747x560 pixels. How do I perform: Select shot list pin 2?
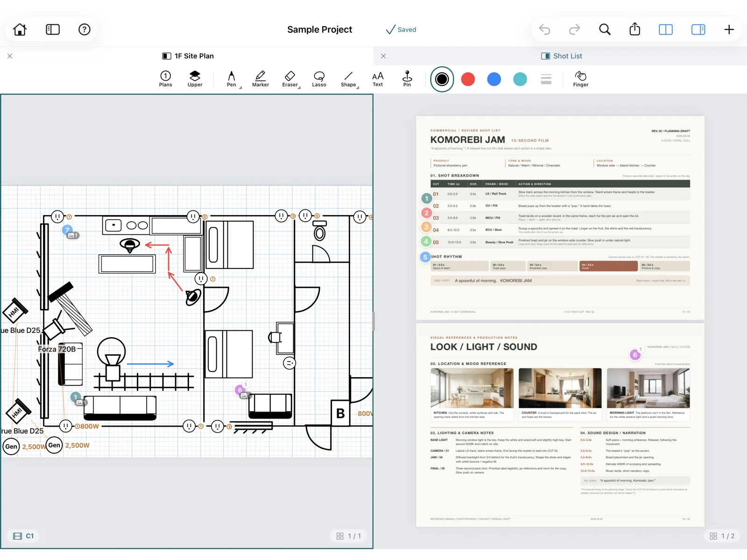point(426,213)
